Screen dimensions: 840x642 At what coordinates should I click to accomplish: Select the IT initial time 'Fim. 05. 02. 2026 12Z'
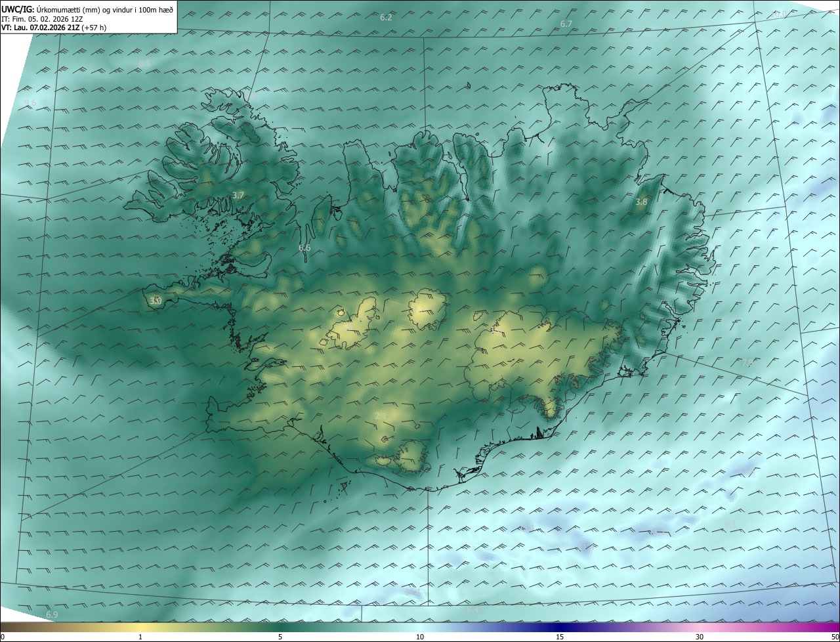(x=46, y=19)
